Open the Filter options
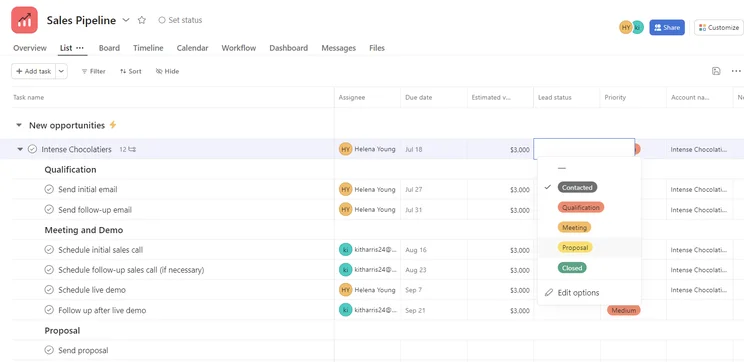This screenshot has width=744, height=362. [93, 71]
